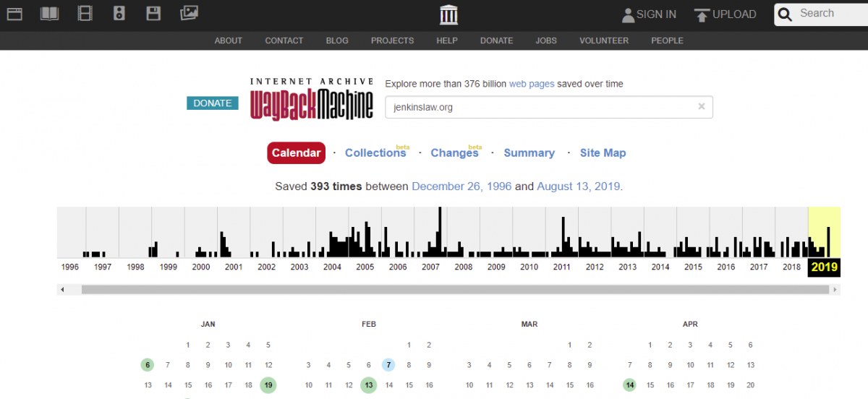868x399 pixels.
Task: Click the MAR month heading
Action: [529, 325]
